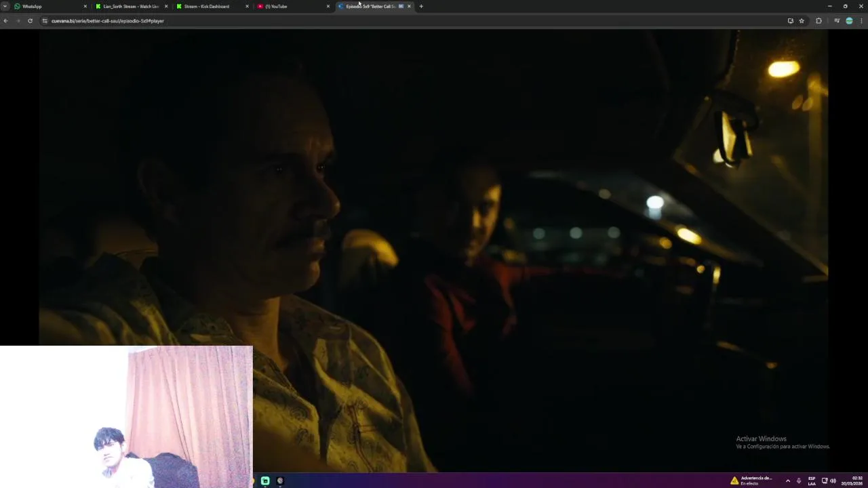Open the green taskbar app icon
The width and height of the screenshot is (868, 488).
click(265, 481)
